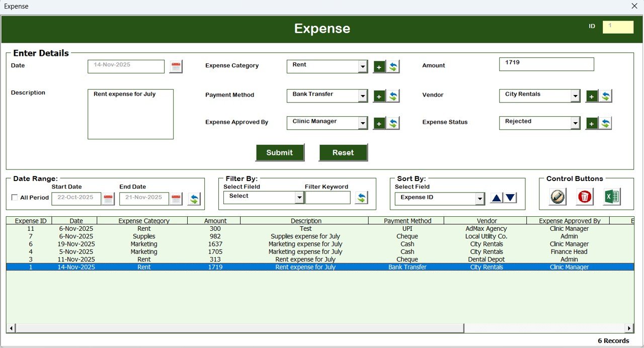Export expense records to Excel
The width and height of the screenshot is (644, 348).
[611, 197]
